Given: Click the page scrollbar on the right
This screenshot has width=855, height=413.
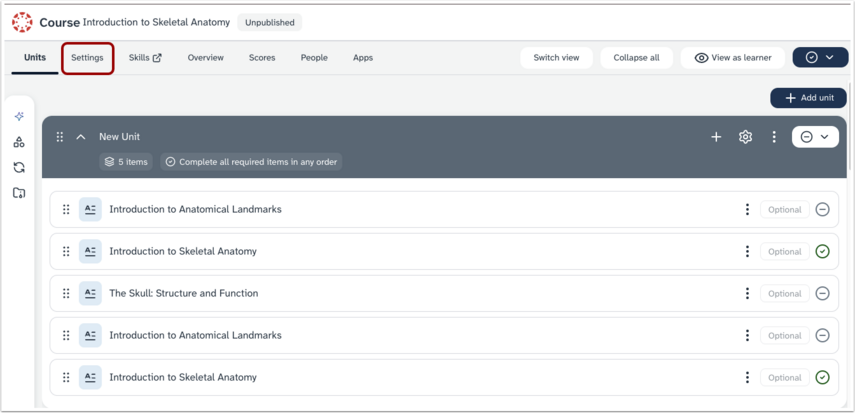Looking at the screenshot, I should click(x=851, y=125).
